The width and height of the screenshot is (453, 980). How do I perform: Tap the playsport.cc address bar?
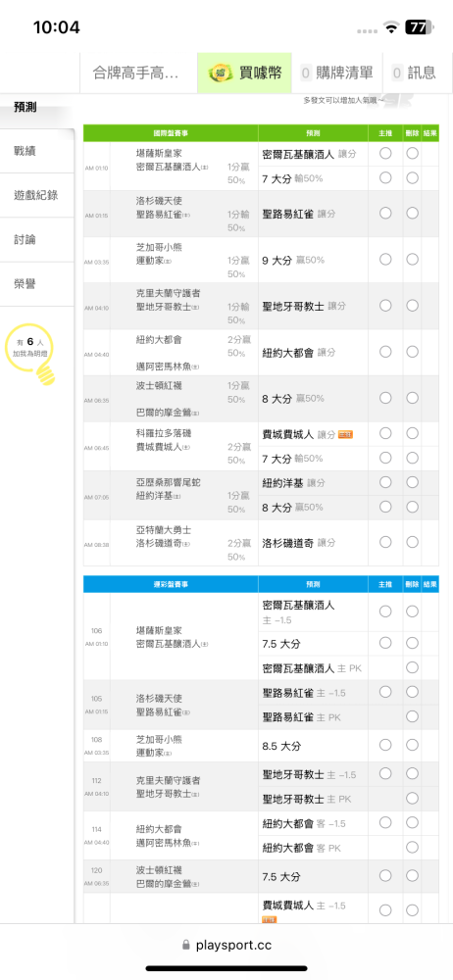[x=226, y=945]
